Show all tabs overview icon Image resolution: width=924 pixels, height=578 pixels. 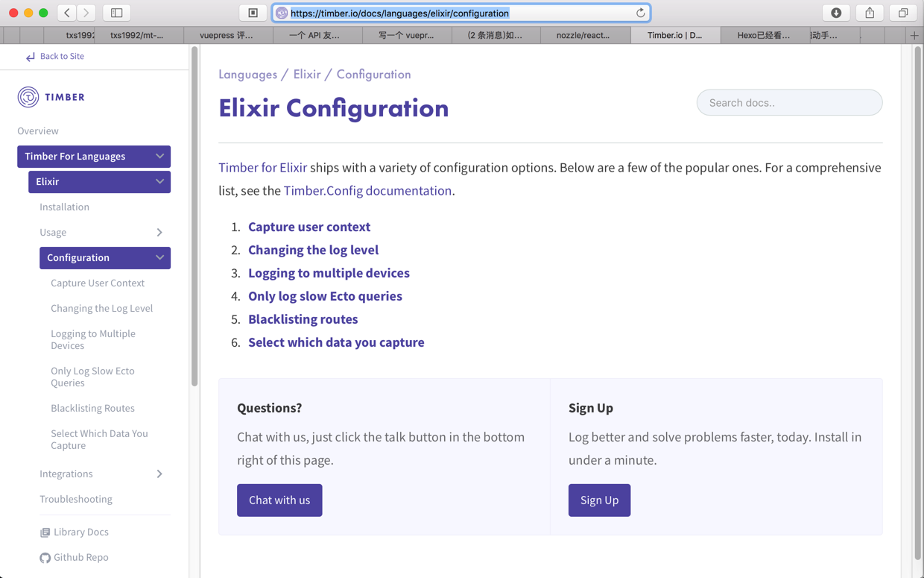[903, 13]
